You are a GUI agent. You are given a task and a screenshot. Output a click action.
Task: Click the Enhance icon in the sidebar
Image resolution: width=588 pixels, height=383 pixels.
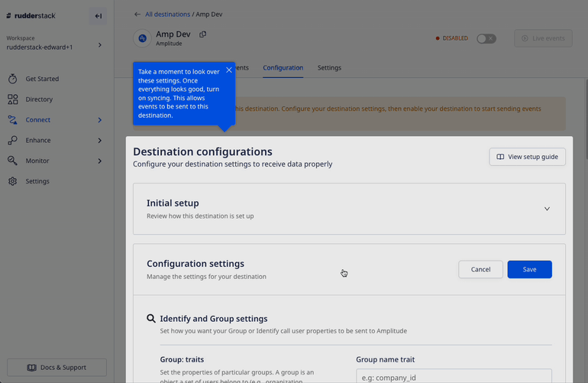13,140
